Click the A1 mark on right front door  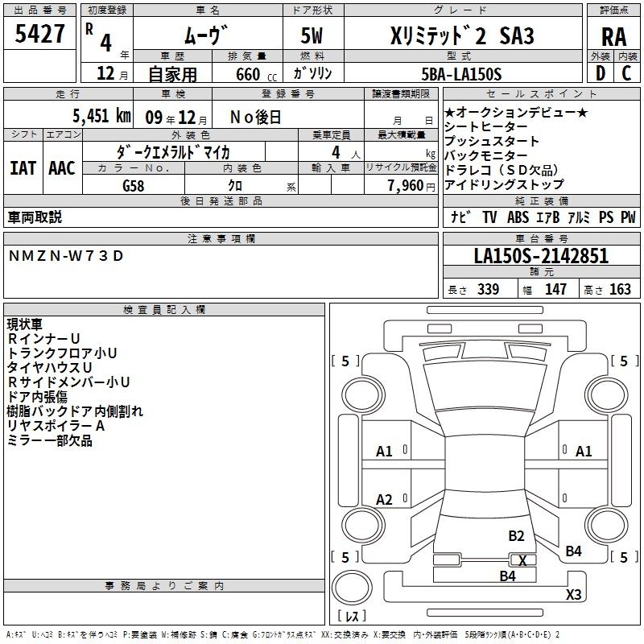tap(584, 452)
